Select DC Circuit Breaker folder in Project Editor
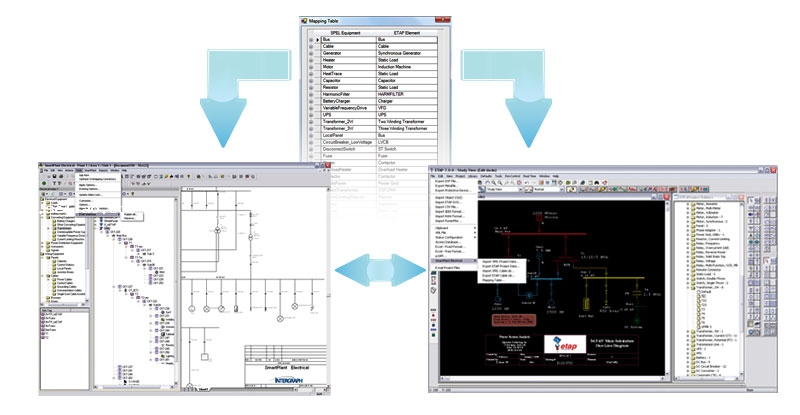Image resolution: width=800 pixels, height=415 pixels. pos(710,367)
